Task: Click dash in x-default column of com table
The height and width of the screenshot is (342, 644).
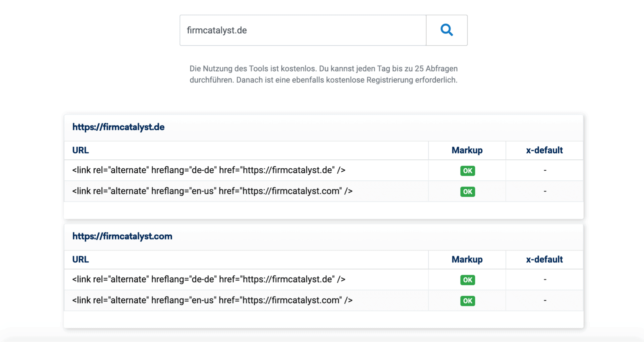Action: pyautogui.click(x=544, y=280)
